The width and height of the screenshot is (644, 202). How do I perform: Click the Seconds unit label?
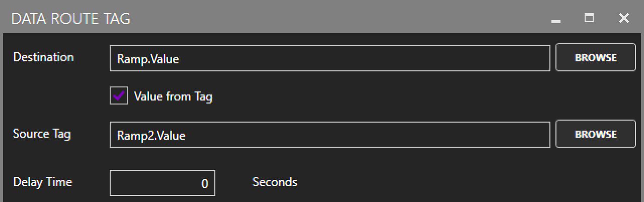point(275,182)
